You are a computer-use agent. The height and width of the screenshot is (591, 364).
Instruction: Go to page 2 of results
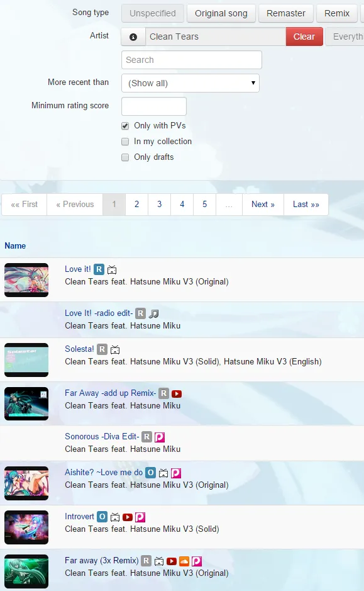click(136, 205)
